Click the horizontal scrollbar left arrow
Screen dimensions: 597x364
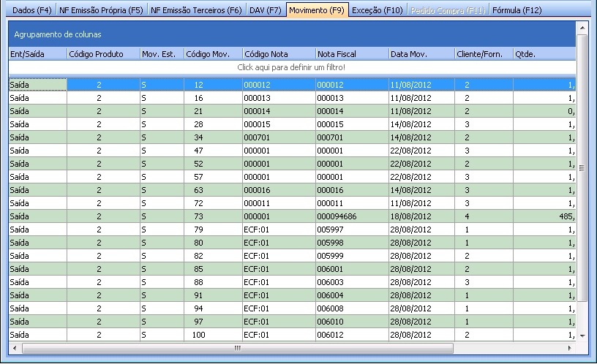pos(15,348)
